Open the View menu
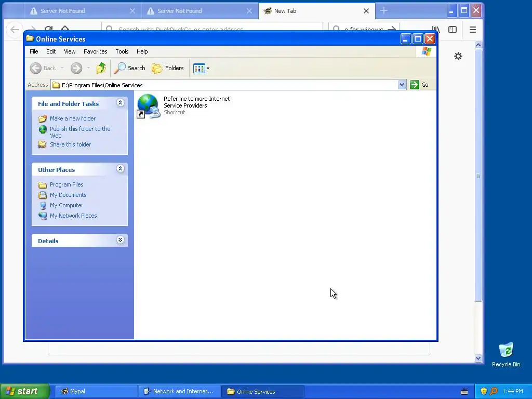532x399 pixels. [70, 51]
